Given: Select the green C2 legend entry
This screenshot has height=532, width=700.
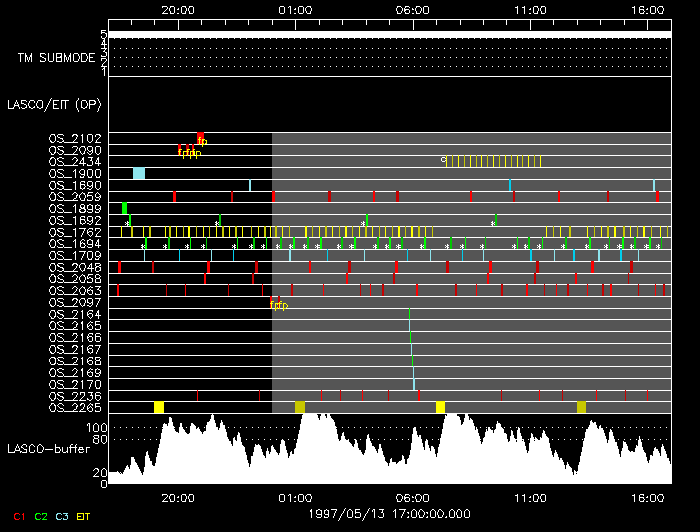Looking at the screenshot, I should [41, 516].
